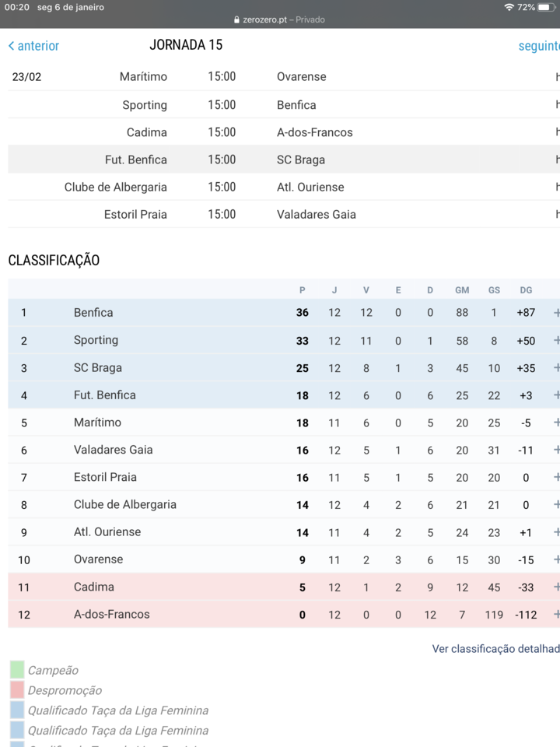Viewport: 560px width, 747px height.
Task: Tap the zerozero.pt address bar
Action: pos(280,19)
